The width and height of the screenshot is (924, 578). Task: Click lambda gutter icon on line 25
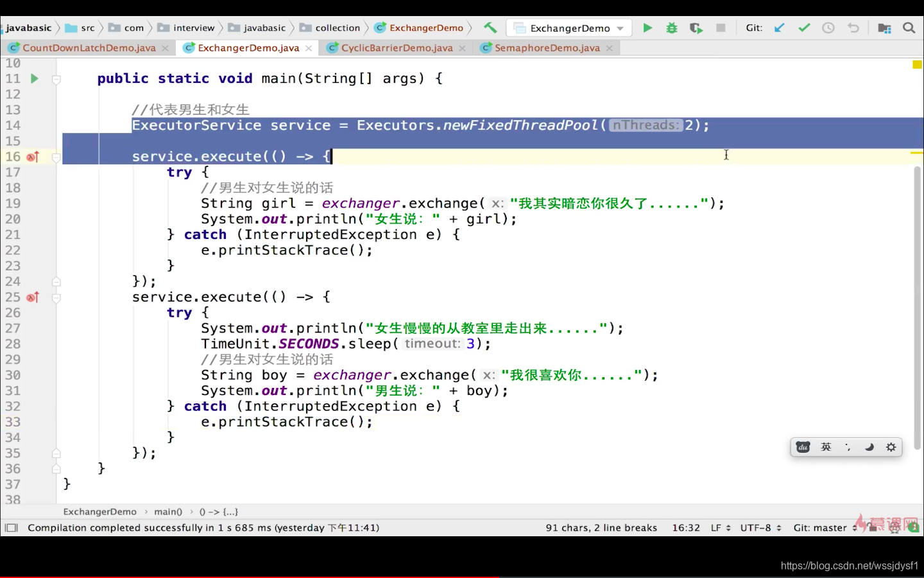click(33, 297)
